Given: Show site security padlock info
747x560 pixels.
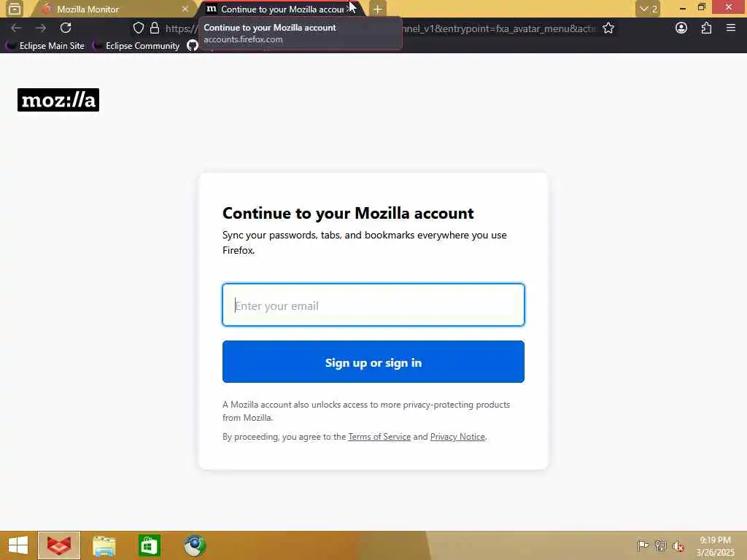Looking at the screenshot, I should (155, 28).
